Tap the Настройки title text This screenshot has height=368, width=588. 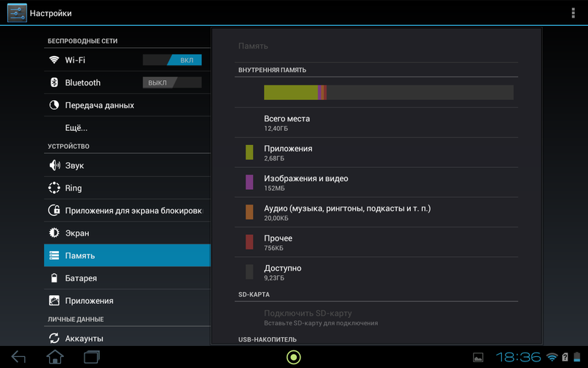(51, 13)
